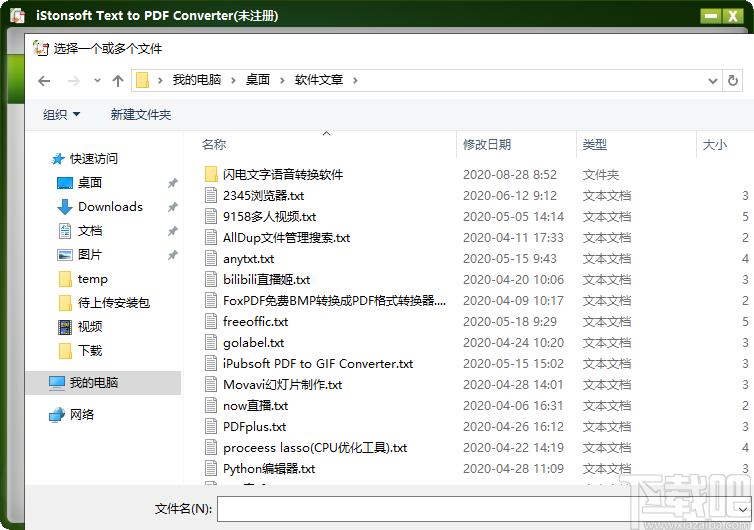Viewport: 754px width, 530px height.
Task: Open 下载 folder in sidebar
Action: pos(89,351)
